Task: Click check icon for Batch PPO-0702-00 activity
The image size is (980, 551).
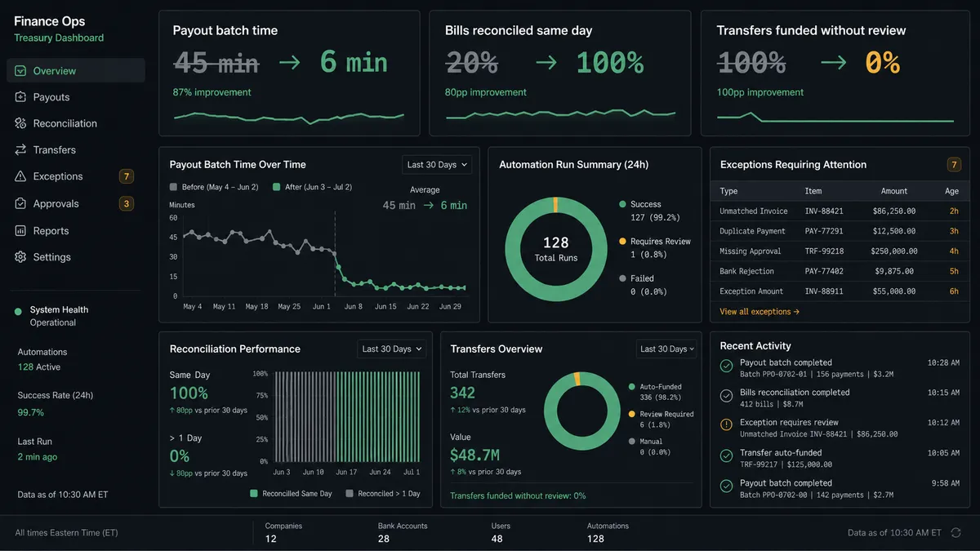Action: coord(726,486)
